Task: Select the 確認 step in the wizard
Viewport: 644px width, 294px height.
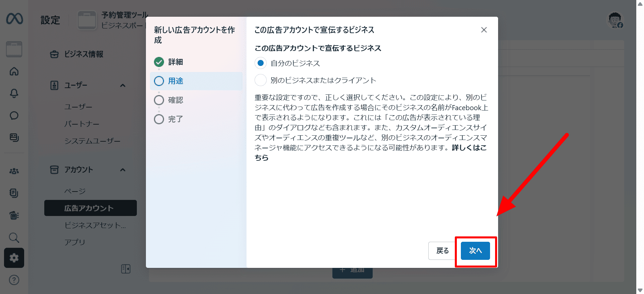Action: coord(169,100)
